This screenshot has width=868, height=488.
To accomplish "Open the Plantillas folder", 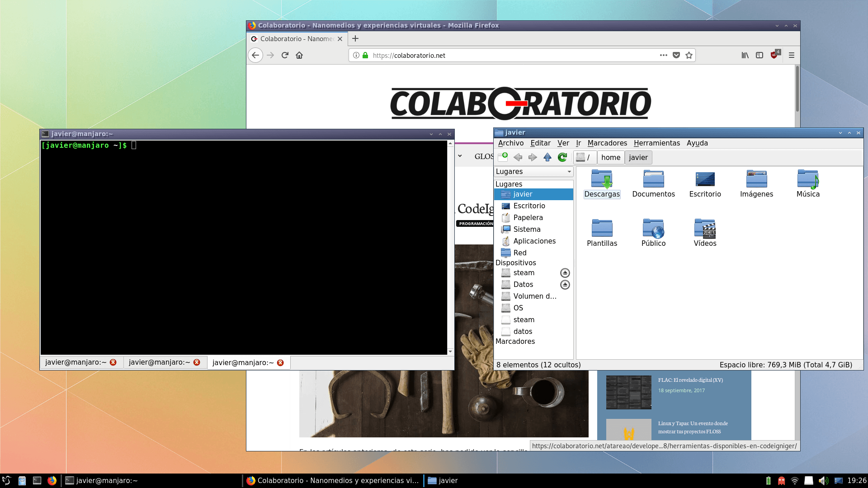I will pyautogui.click(x=602, y=233).
